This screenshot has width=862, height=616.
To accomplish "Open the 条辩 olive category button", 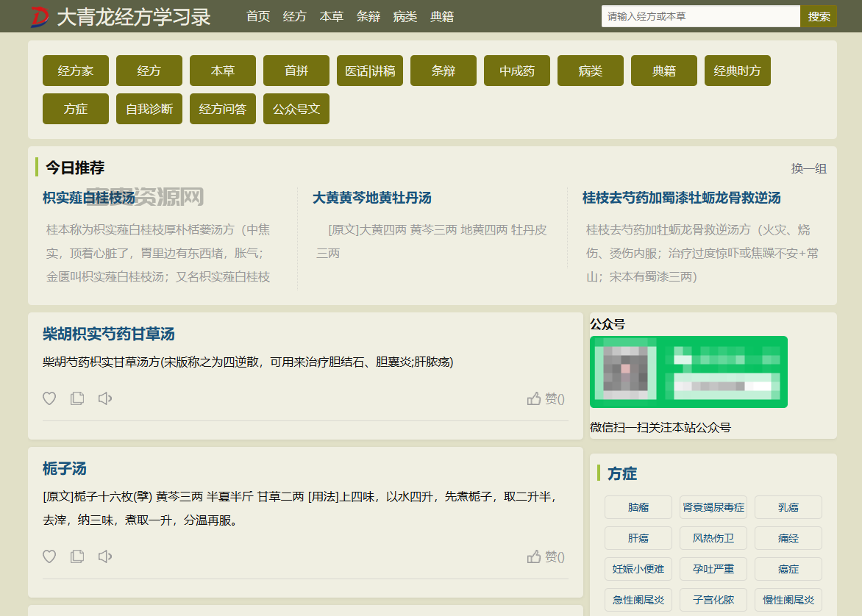I will [443, 71].
